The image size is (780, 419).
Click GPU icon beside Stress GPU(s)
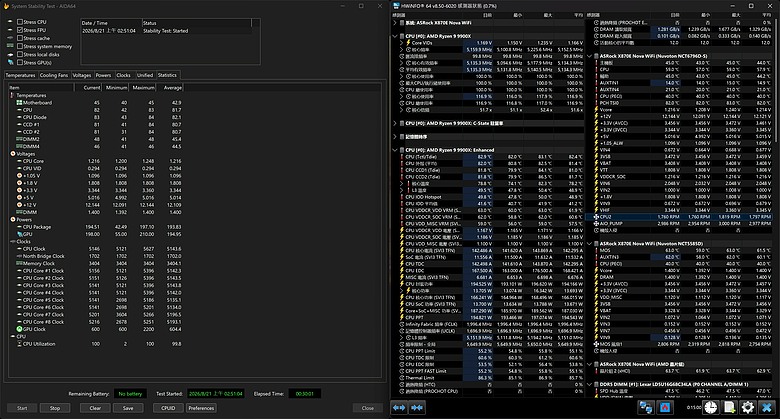coord(10,62)
